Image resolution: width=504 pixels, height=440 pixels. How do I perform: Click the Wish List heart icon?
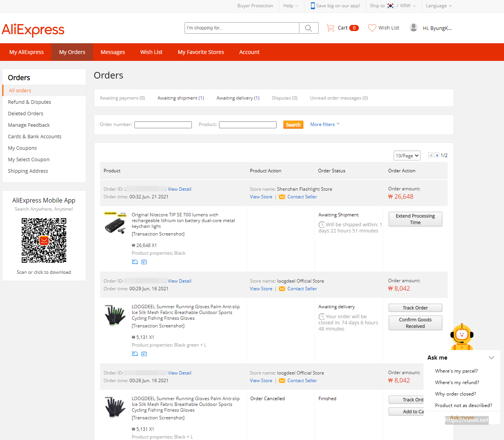point(372,28)
